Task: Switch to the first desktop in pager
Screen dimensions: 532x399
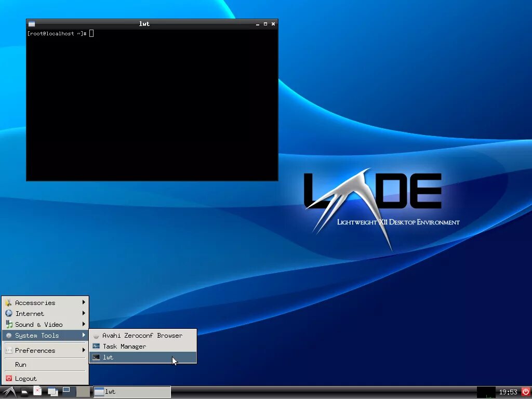Action: tap(69, 392)
